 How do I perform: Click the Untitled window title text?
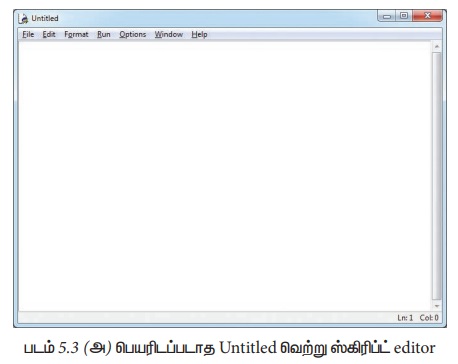[x=45, y=18]
